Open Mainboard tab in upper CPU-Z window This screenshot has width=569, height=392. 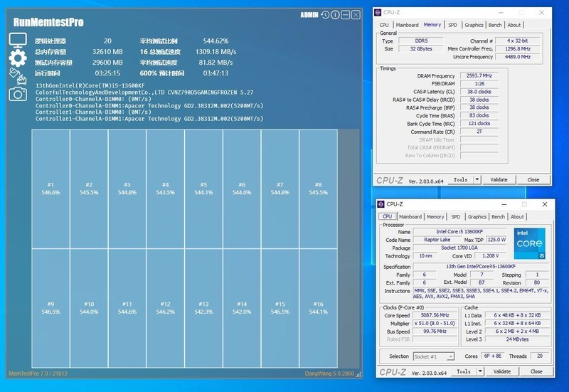tap(407, 25)
